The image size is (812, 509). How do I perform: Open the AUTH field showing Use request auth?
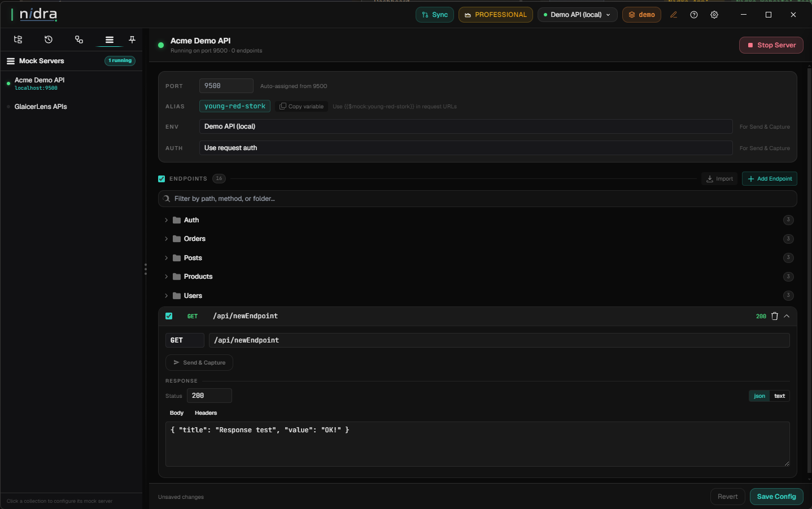(466, 148)
